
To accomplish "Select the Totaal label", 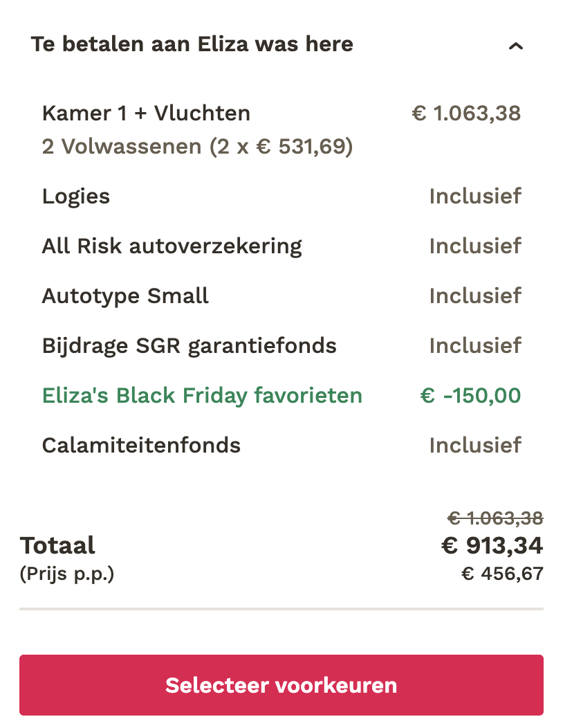I will 58,545.
